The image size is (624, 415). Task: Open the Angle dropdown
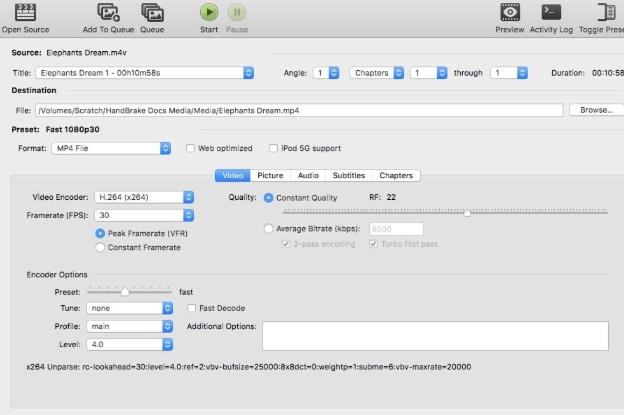tap(326, 73)
